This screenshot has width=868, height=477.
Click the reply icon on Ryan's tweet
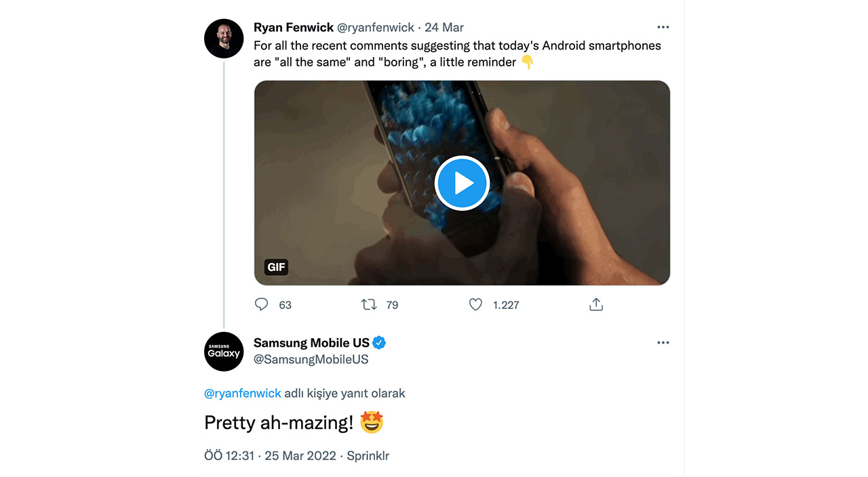click(x=262, y=305)
